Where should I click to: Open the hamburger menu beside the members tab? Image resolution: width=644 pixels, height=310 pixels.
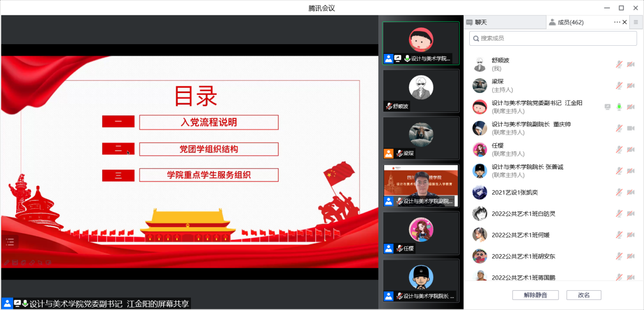635,22
